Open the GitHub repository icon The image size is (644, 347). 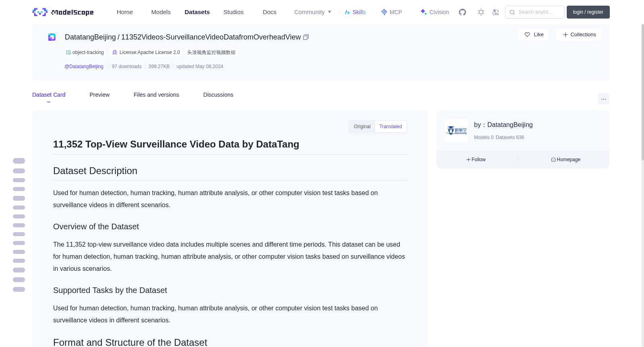pos(462,12)
